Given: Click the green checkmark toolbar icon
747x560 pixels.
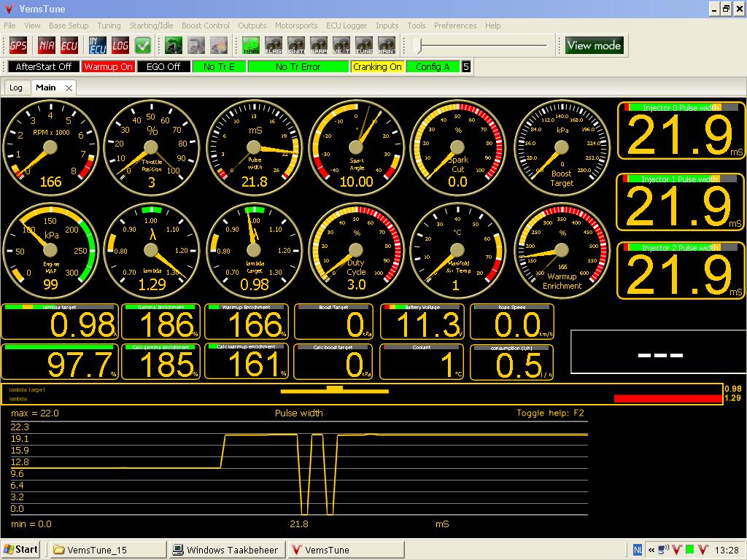Looking at the screenshot, I should 143,46.
